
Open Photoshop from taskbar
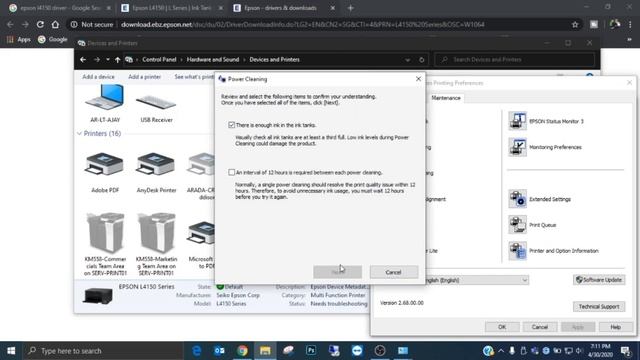[x=311, y=351]
